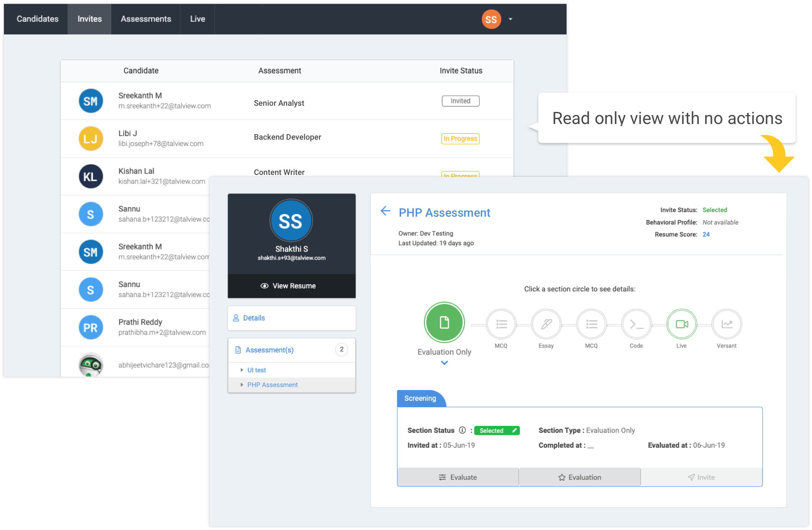Click email shakthi.s+93@talview.com
This screenshot has height=530, width=812.
[292, 258]
